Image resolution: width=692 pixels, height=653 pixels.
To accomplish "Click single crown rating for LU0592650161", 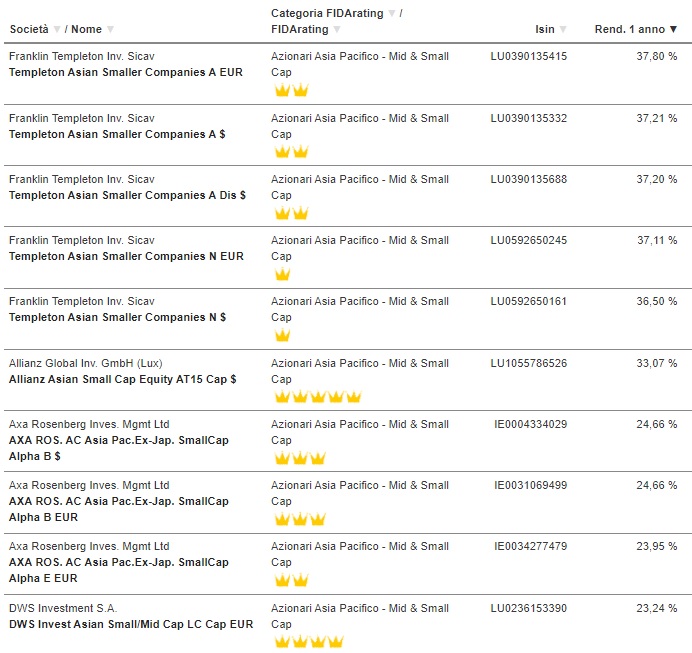I will (x=282, y=335).
